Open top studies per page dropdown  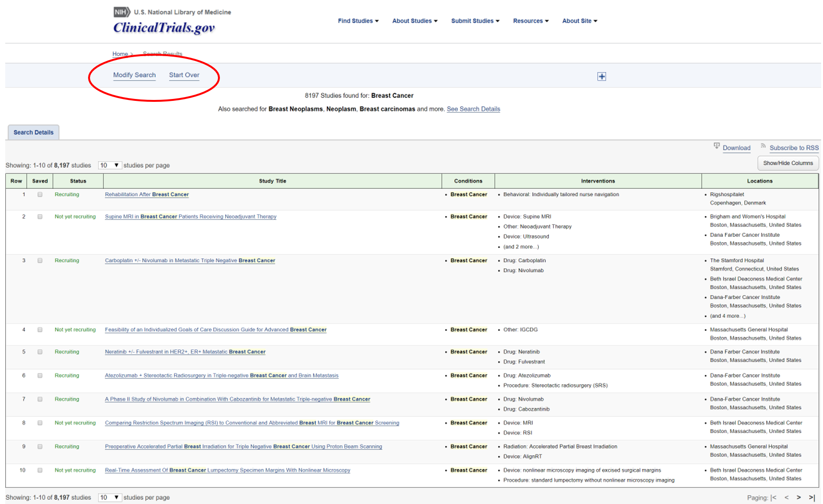(x=109, y=166)
